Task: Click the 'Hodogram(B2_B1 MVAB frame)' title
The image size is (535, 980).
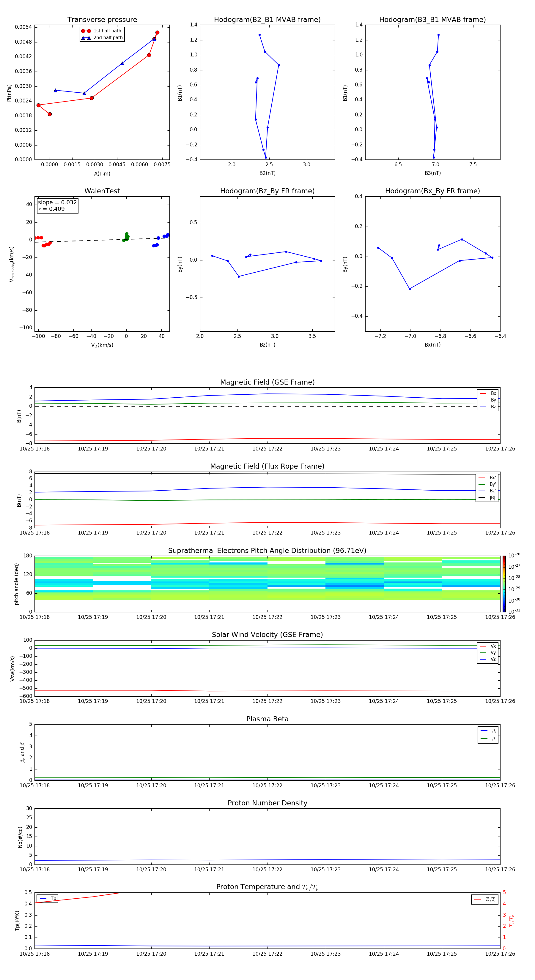Action: click(x=267, y=19)
